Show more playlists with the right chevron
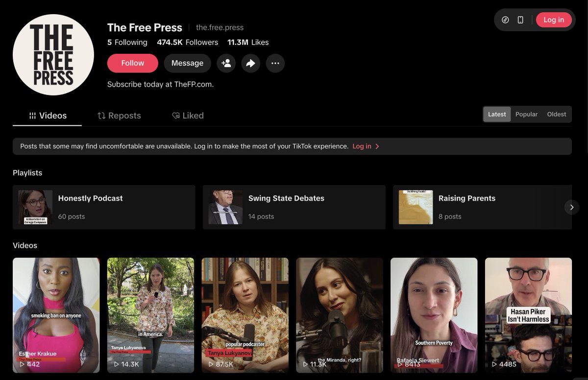Screen dimensions: 588x380 [x=571, y=207]
